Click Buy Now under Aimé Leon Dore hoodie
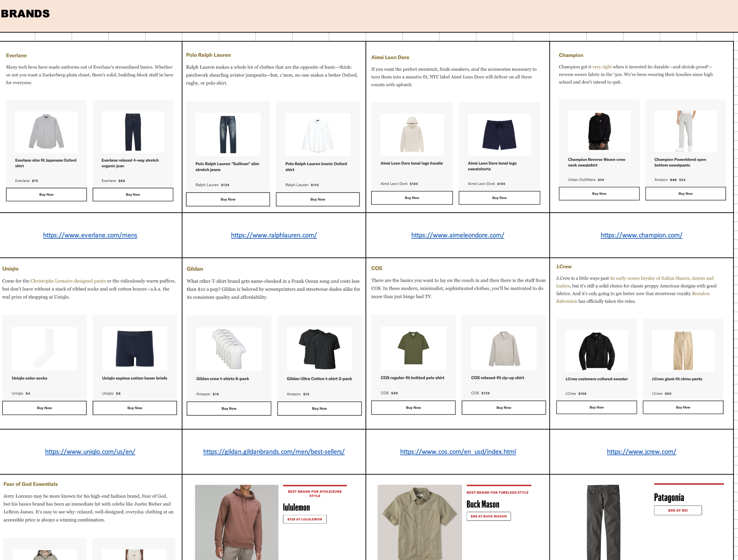The image size is (738, 560). click(412, 198)
